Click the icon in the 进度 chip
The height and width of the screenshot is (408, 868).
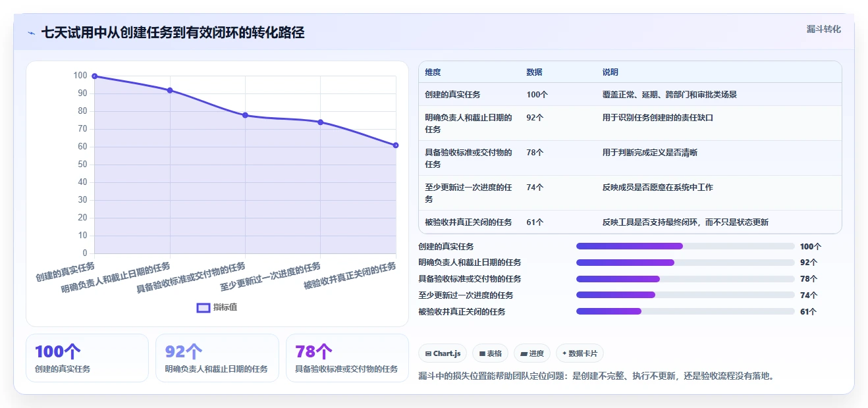(x=524, y=354)
